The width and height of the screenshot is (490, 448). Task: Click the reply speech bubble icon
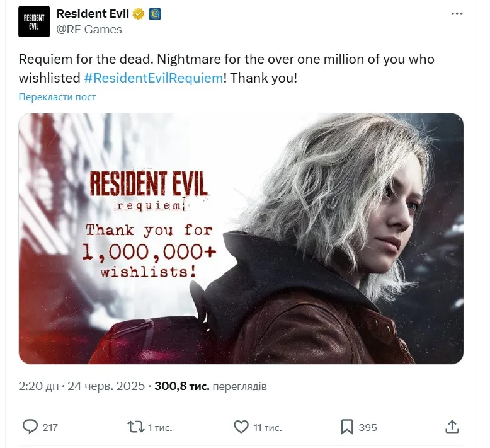coord(30,427)
